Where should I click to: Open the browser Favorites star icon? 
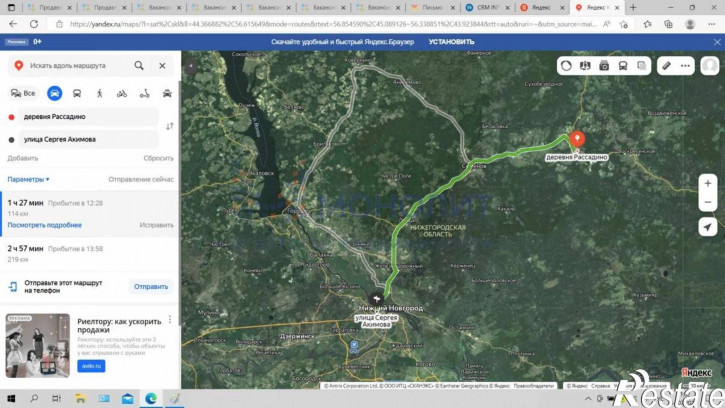(x=647, y=24)
